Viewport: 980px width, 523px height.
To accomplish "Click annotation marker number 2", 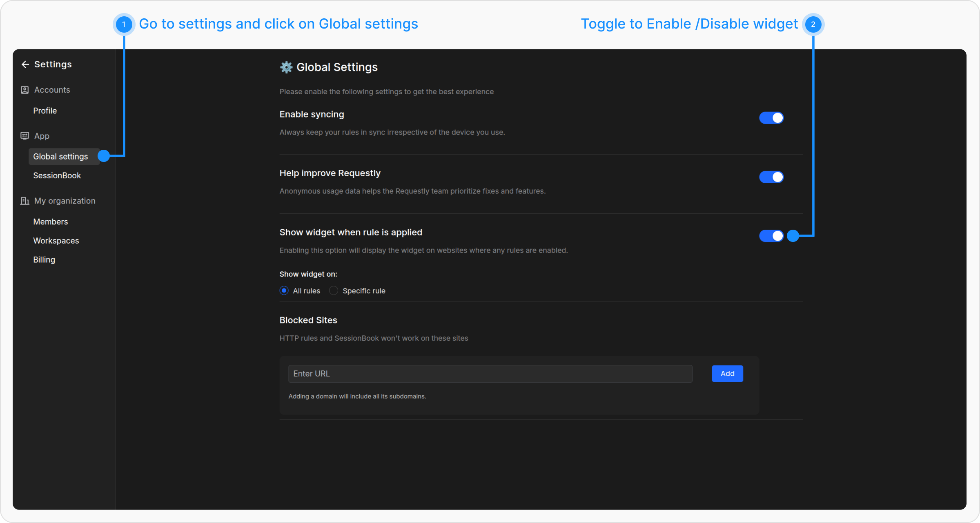I will click(x=813, y=24).
